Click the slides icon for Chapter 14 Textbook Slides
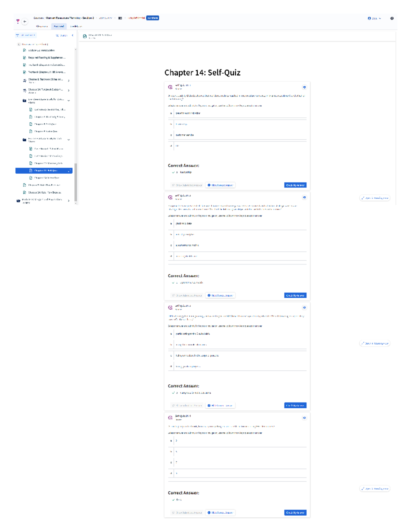 pos(24,91)
